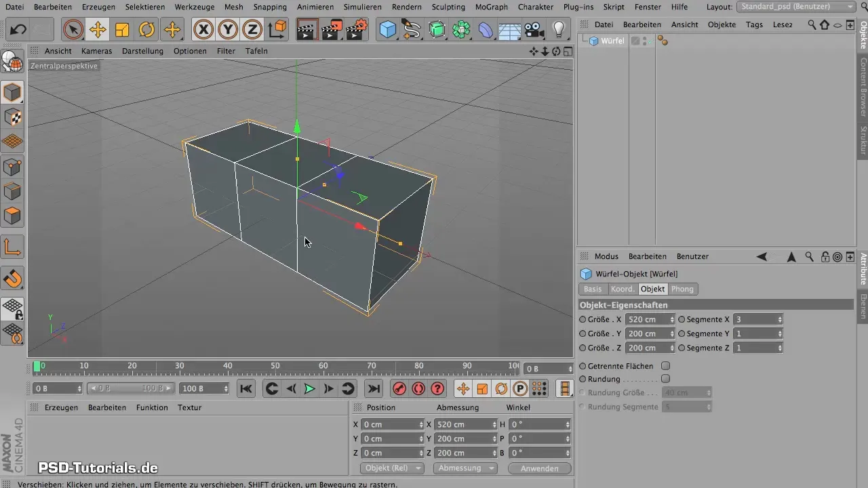Open viewport Kameras menu
The width and height of the screenshot is (868, 488).
[x=97, y=51]
